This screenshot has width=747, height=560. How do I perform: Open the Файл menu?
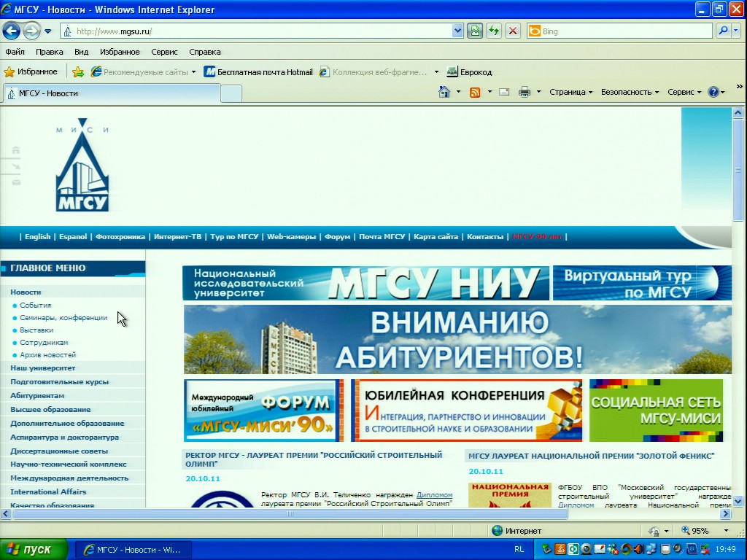click(x=15, y=52)
